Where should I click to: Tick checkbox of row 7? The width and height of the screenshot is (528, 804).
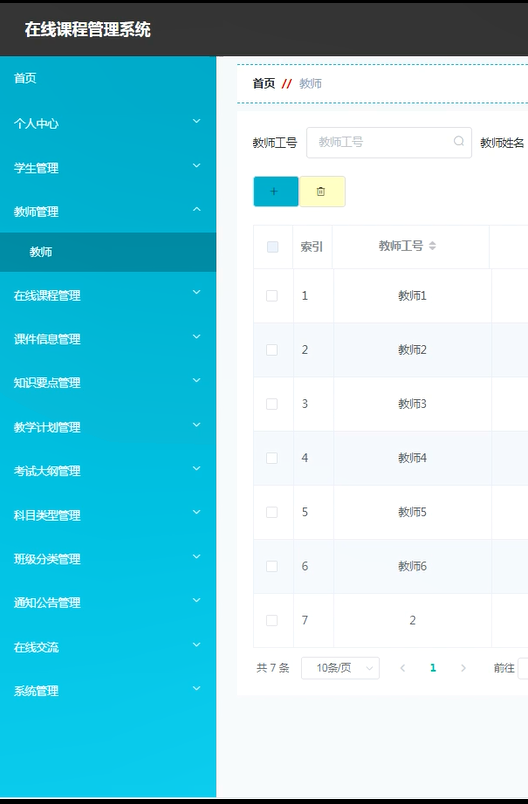[272, 620]
